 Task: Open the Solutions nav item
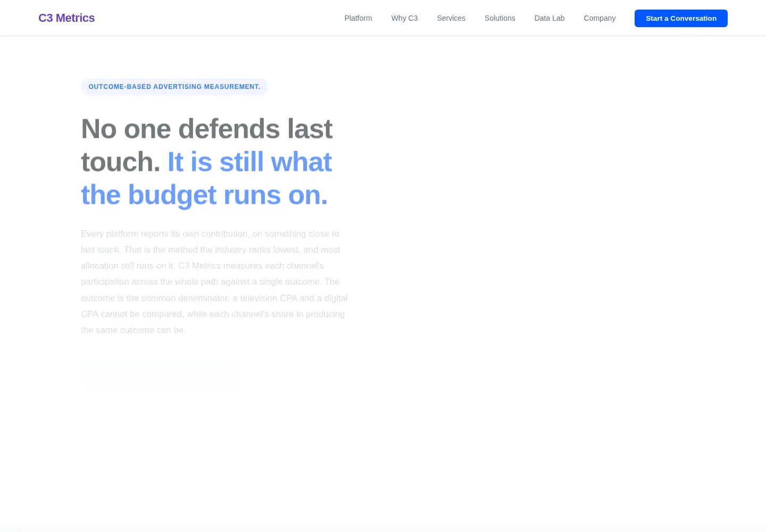[x=499, y=18]
